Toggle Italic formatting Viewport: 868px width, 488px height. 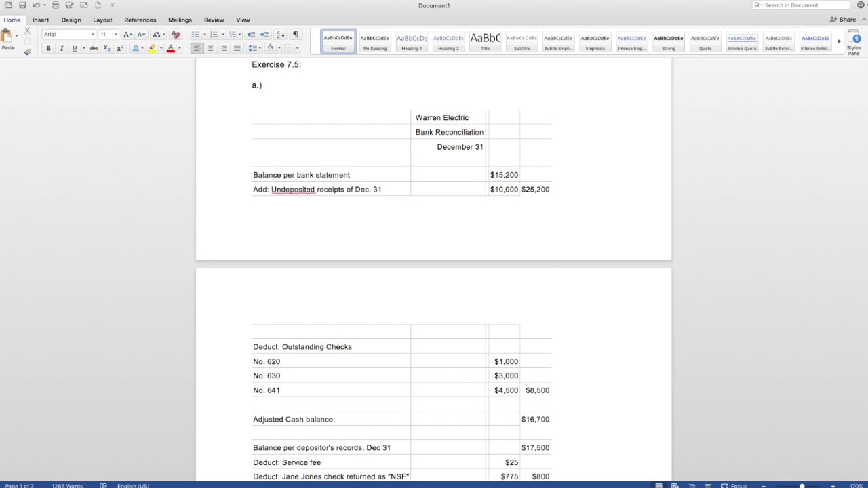62,49
